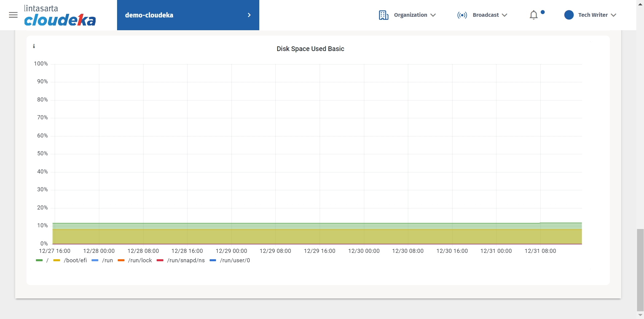This screenshot has width=644, height=319.
Task: Toggle the /run/snapd/ns legend entry
Action: pyautogui.click(x=185, y=260)
